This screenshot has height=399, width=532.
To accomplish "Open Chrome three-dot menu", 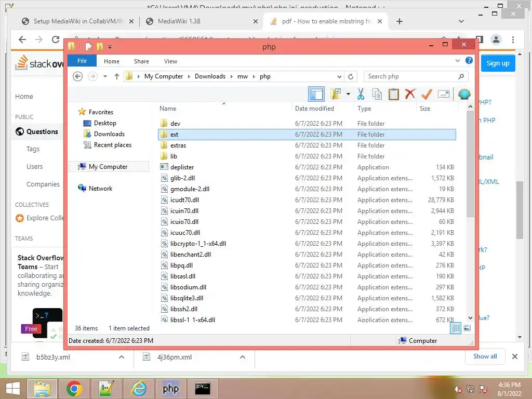I will point(513,39).
